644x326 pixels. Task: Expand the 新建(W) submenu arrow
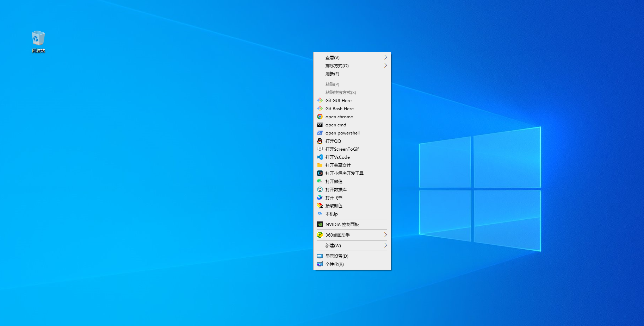(385, 245)
